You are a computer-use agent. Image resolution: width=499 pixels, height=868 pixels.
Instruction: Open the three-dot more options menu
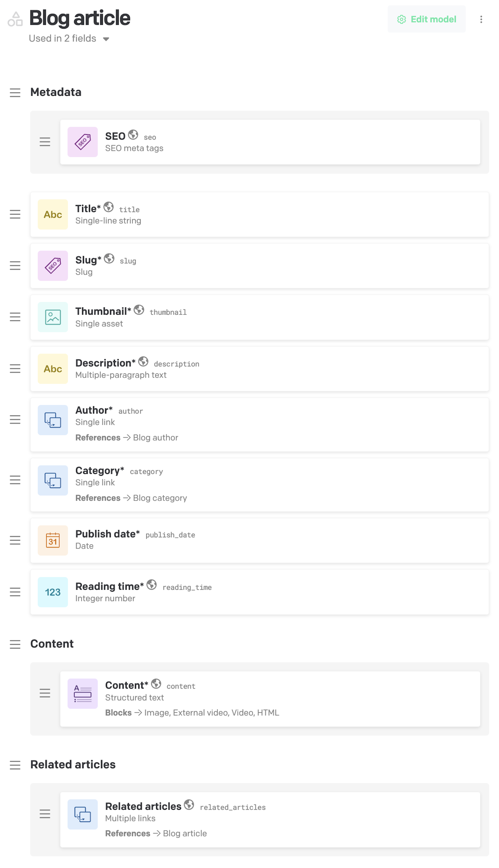tap(481, 19)
